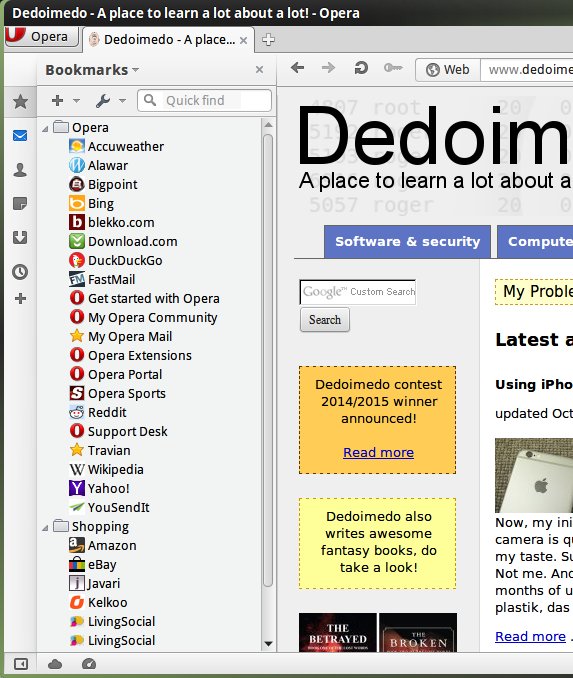Collapse the Opera bookmarks folder
The height and width of the screenshot is (678, 573).
45,128
